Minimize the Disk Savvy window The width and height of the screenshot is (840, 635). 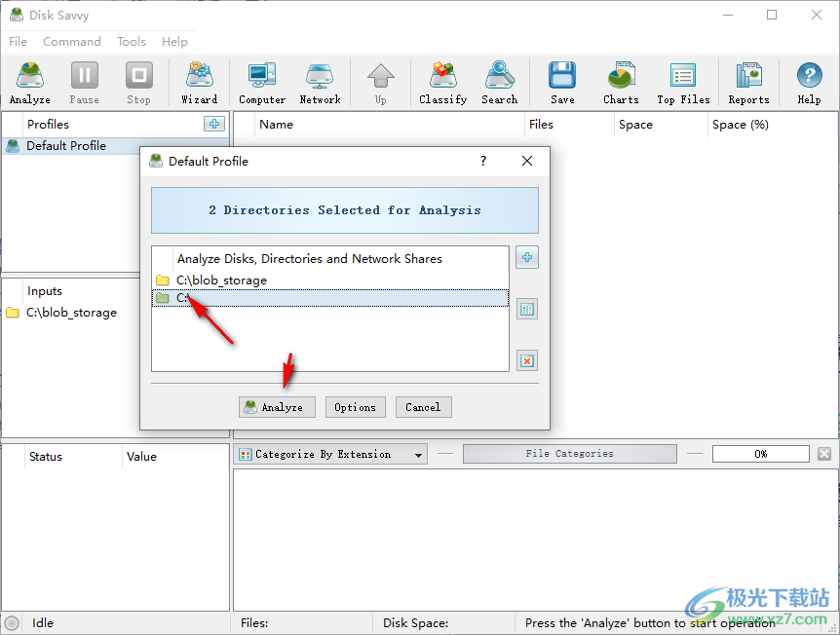click(x=728, y=15)
